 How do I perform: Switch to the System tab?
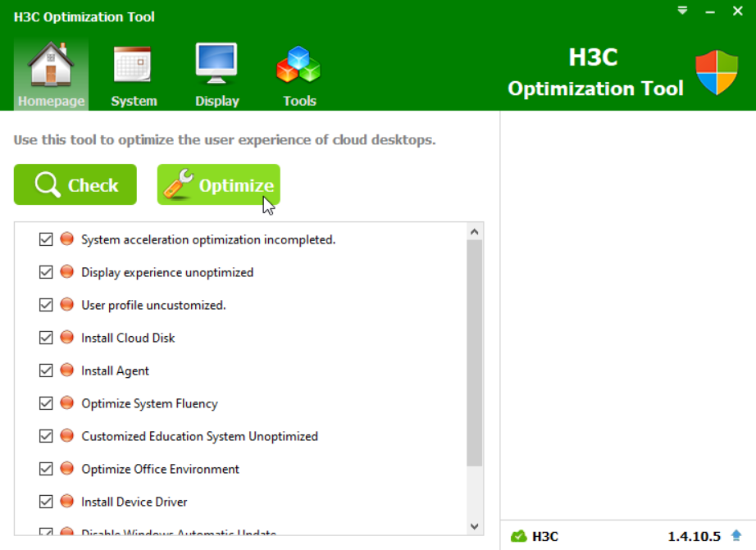pos(134,74)
